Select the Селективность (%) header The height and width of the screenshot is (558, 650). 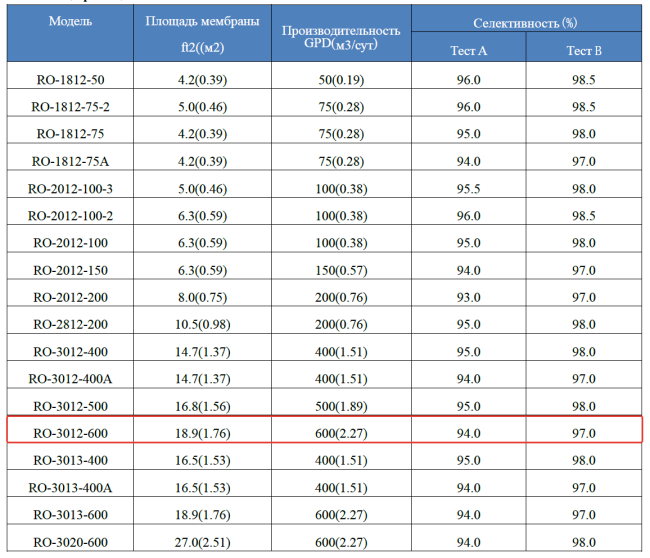[x=525, y=21]
